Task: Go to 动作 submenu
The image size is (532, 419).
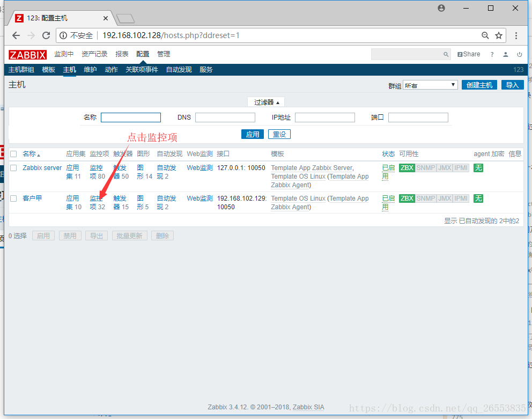Action: 112,70
